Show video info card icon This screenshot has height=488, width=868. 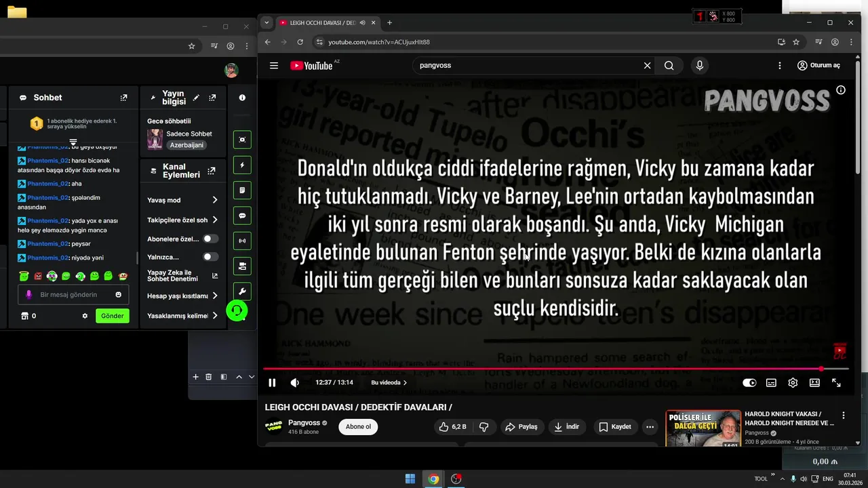pyautogui.click(x=841, y=90)
